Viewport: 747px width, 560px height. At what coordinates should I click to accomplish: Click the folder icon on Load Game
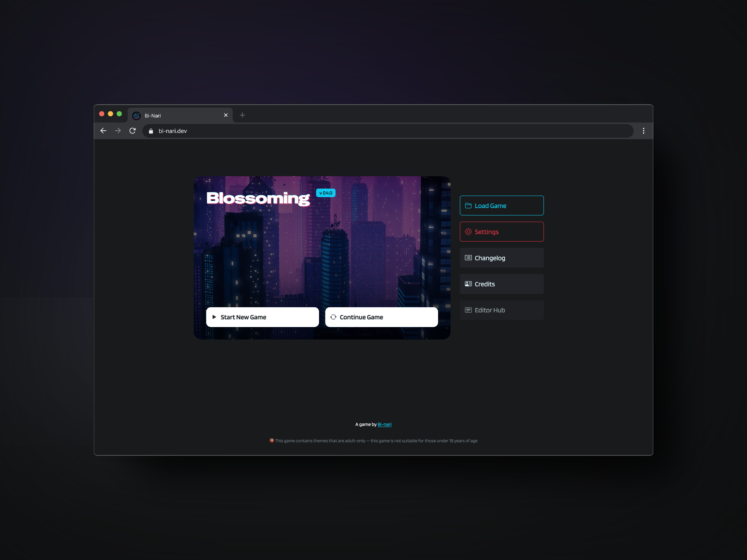point(468,206)
